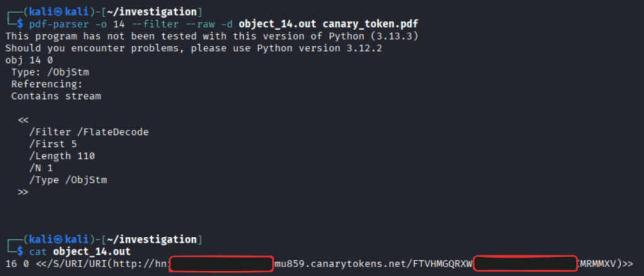Click the "Contains stream" line
Screen dimensions: 644x276
point(55,96)
